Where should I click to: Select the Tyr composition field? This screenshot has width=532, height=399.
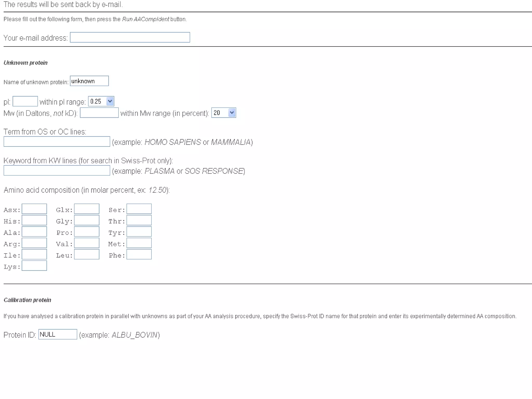tap(139, 232)
